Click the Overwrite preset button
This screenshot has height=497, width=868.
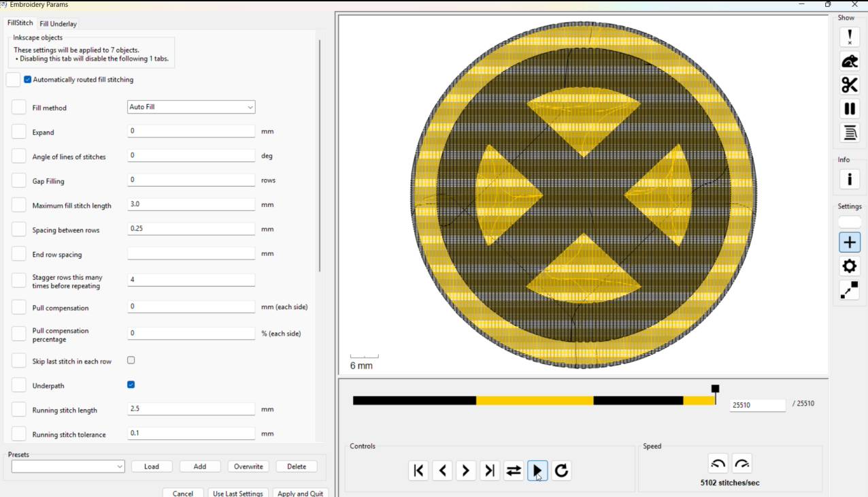click(248, 466)
